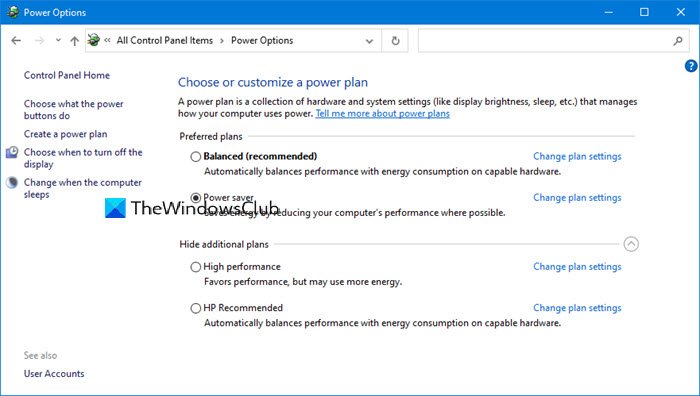Screen dimensions: 700x396
Task: Click Power Options in the breadcrumb
Action: [x=262, y=40]
